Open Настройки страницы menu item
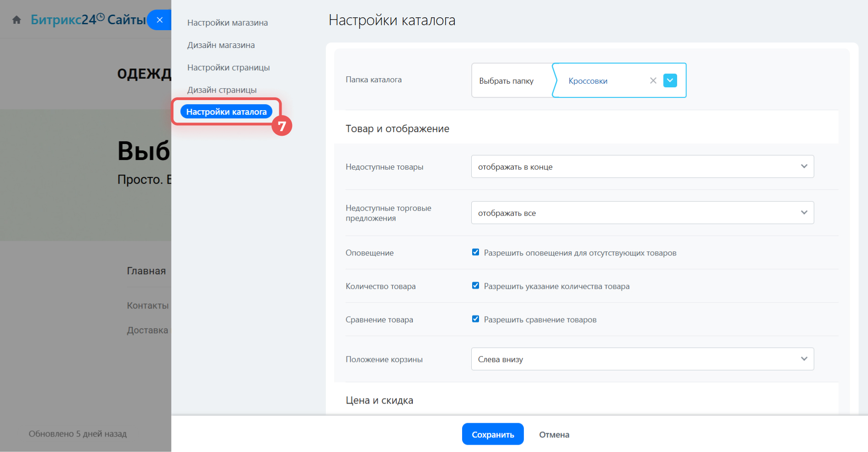Image resolution: width=868 pixels, height=452 pixels. 228,68
